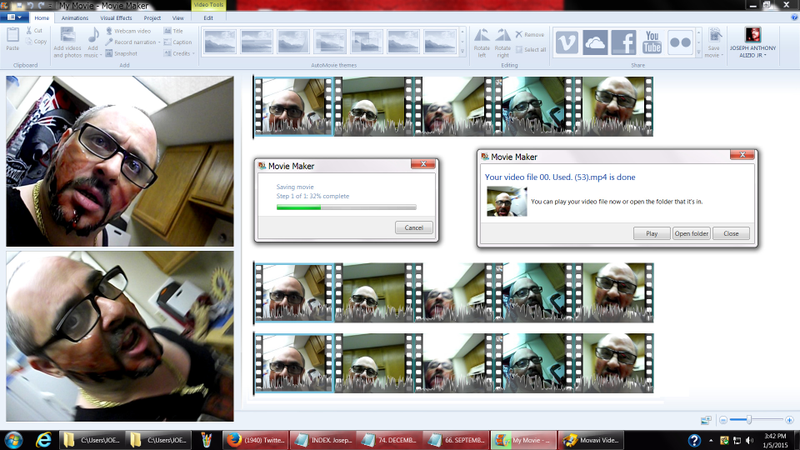800x450 pixels.
Task: Click the taskbar volume speaker icon
Action: (x=749, y=440)
